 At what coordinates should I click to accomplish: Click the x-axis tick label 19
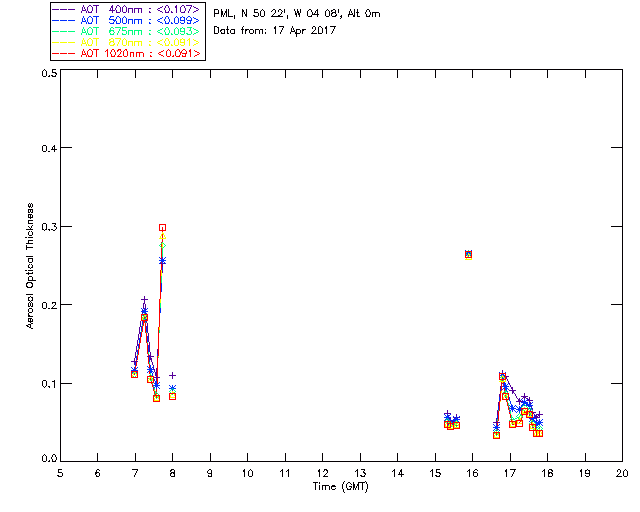coord(585,473)
